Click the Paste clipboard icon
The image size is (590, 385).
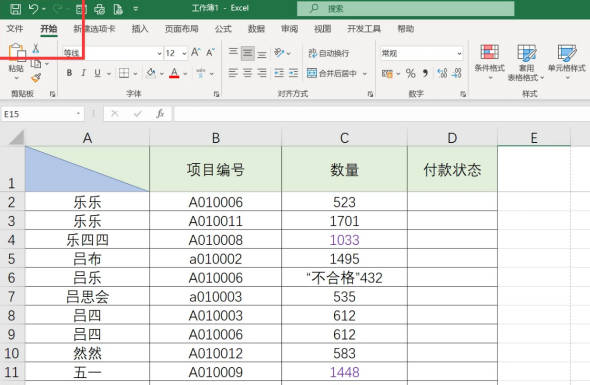pos(17,52)
